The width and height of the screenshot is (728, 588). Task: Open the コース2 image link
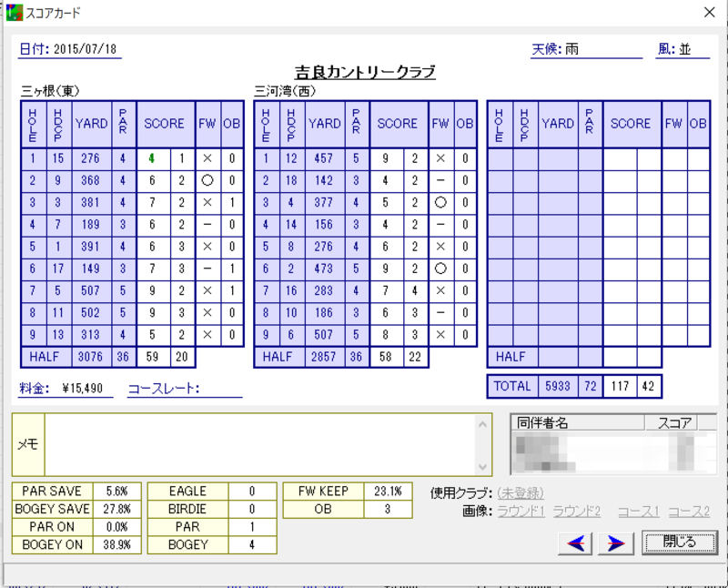689,512
